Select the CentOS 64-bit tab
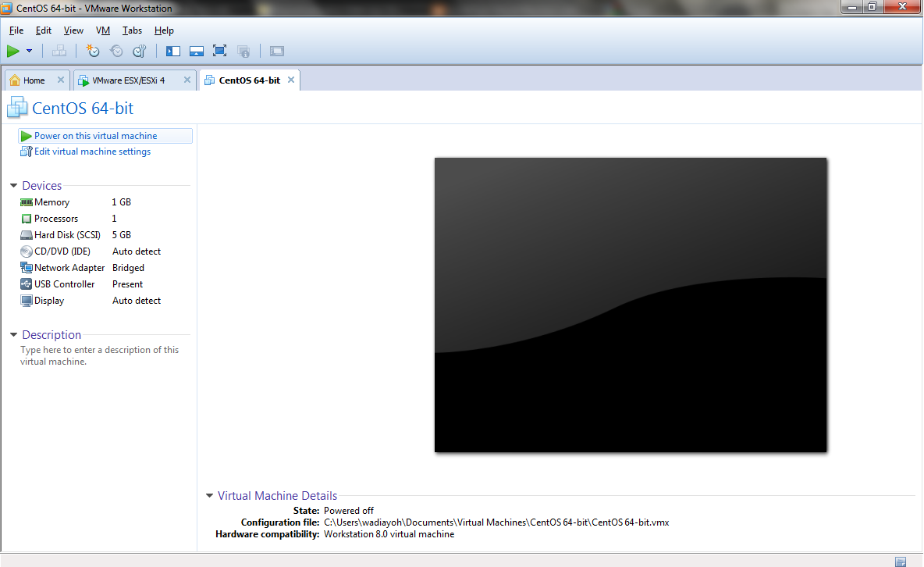924x567 pixels. [x=249, y=80]
